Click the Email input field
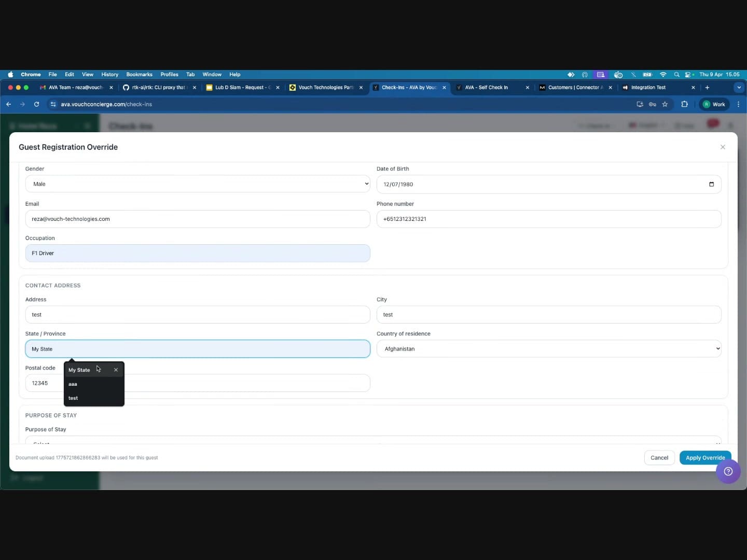The height and width of the screenshot is (560, 747). tap(197, 219)
